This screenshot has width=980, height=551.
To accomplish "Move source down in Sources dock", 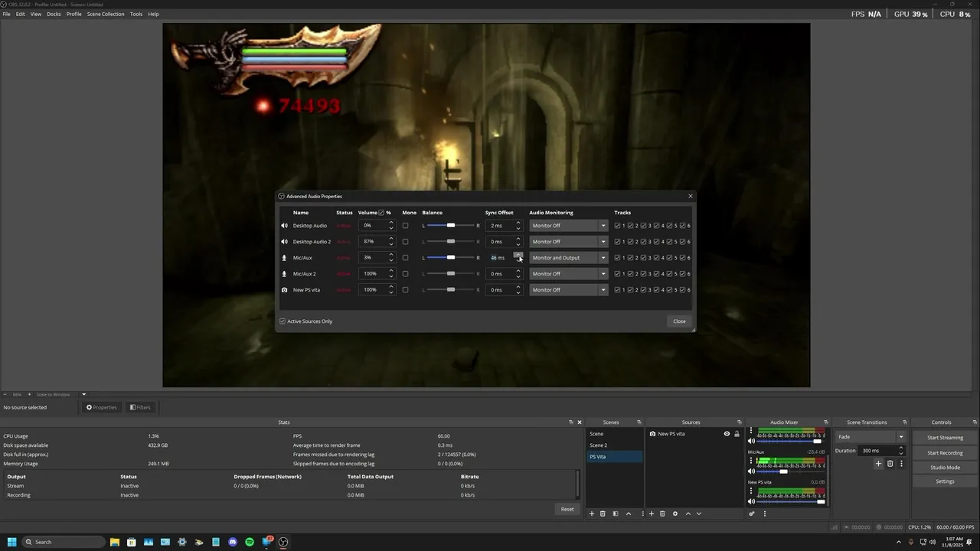I will click(x=698, y=514).
